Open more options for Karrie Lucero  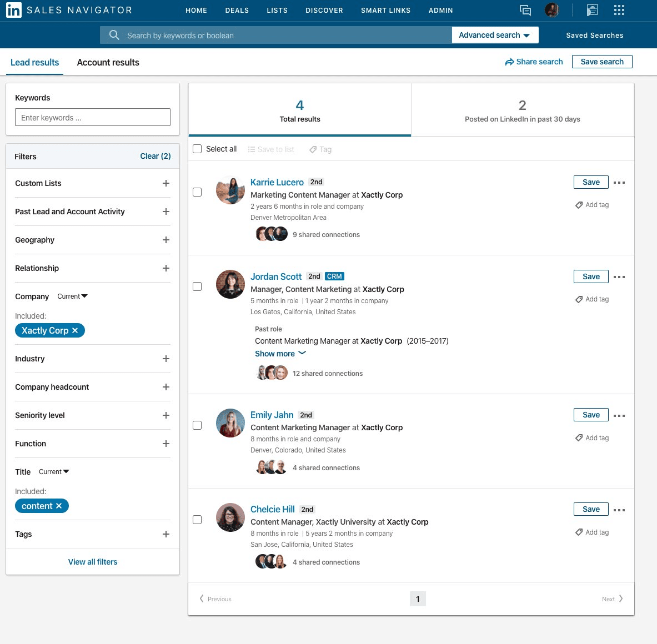coord(619,183)
